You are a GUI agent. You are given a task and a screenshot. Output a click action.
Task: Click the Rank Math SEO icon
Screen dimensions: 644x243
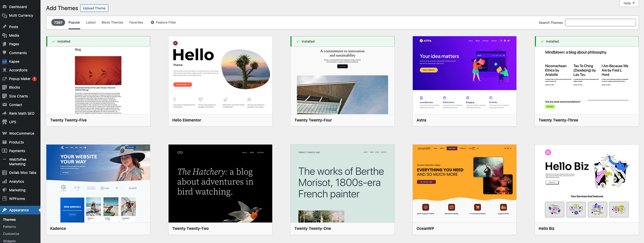pyautogui.click(x=4, y=113)
